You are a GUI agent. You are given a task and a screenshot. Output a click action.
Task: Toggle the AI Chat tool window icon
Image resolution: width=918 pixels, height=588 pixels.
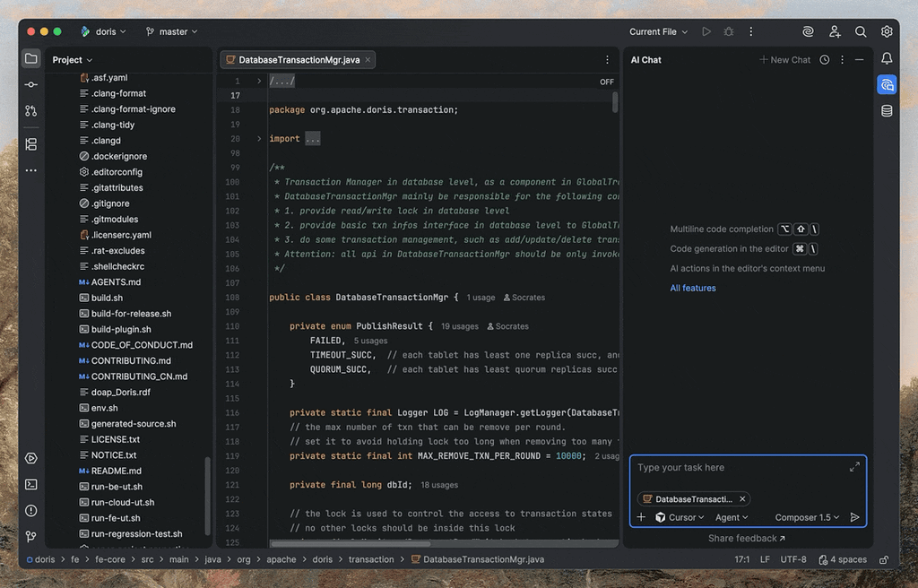coord(887,85)
